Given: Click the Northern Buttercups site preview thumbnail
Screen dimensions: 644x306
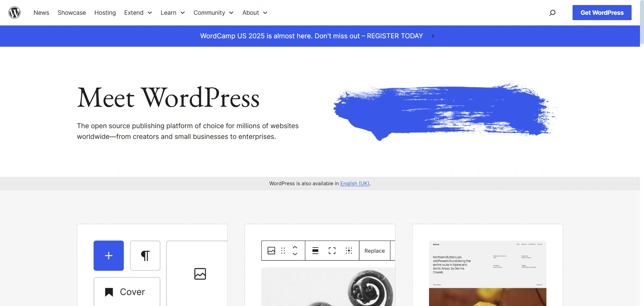Looking at the screenshot, I should [488, 273].
